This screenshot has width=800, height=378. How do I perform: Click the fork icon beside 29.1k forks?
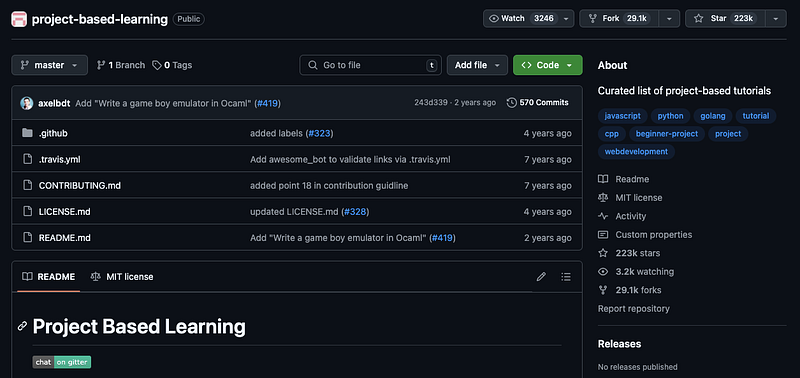603,290
